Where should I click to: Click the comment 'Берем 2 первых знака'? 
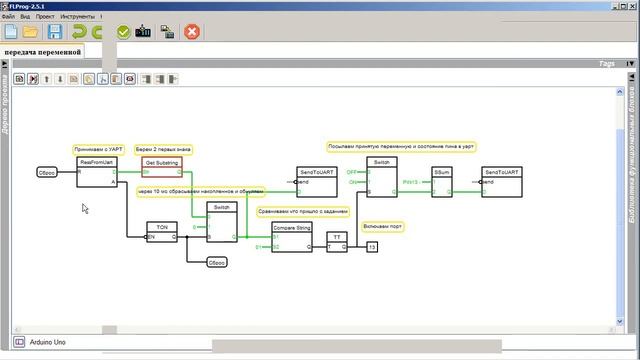(x=163, y=150)
